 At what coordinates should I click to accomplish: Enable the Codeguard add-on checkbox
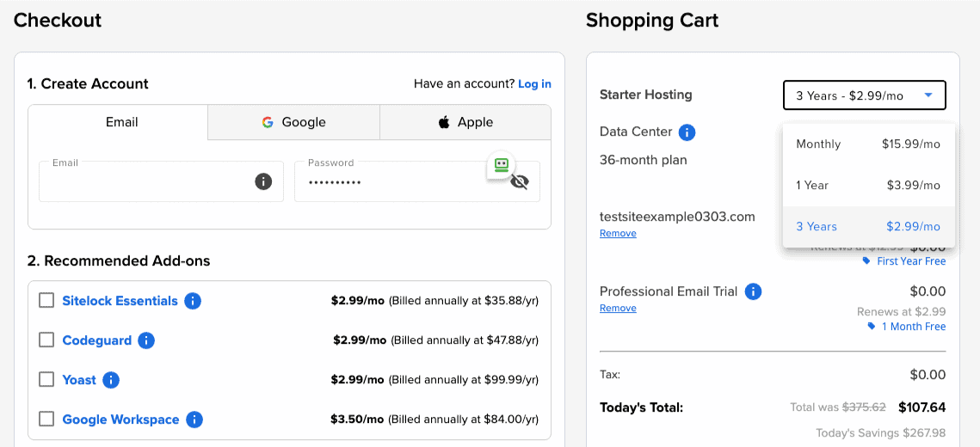(x=46, y=340)
